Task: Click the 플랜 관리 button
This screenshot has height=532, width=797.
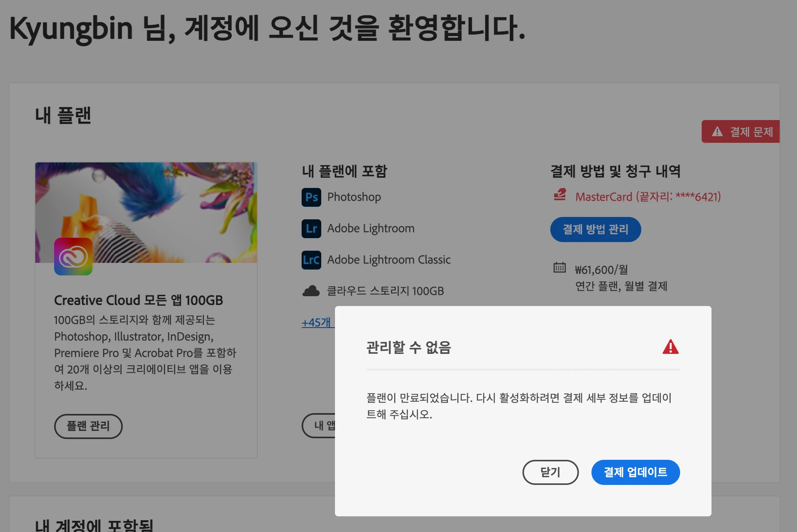Action: [88, 426]
